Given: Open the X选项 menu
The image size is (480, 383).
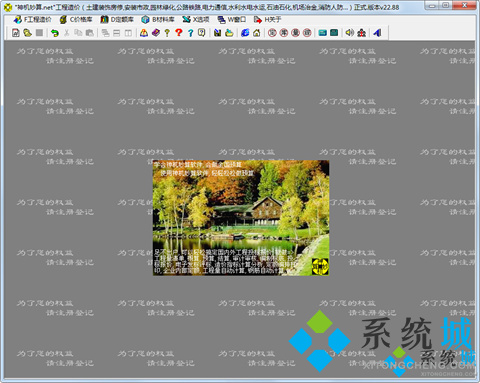Looking at the screenshot, I should 196,20.
